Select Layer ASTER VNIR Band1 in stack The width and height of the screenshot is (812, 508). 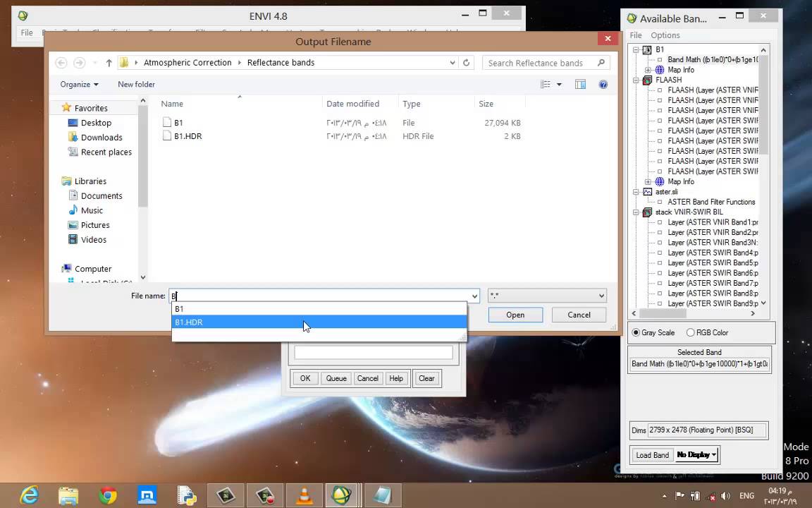coord(713,222)
